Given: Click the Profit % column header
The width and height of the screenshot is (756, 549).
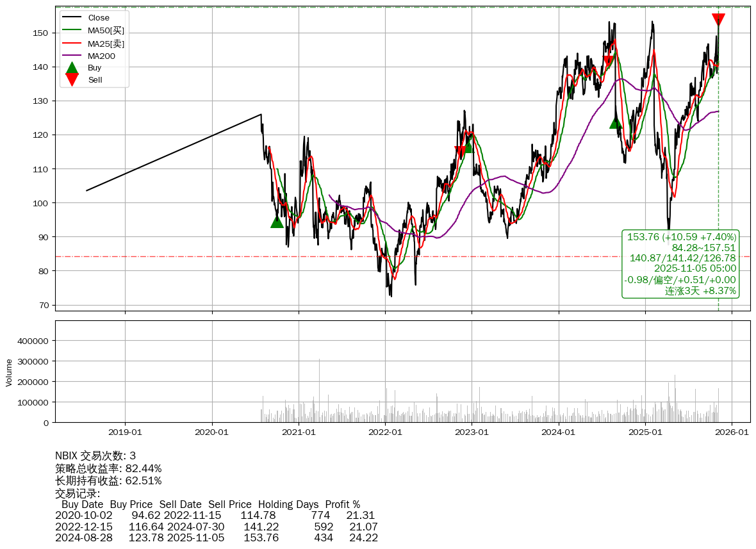Looking at the screenshot, I should (342, 505).
